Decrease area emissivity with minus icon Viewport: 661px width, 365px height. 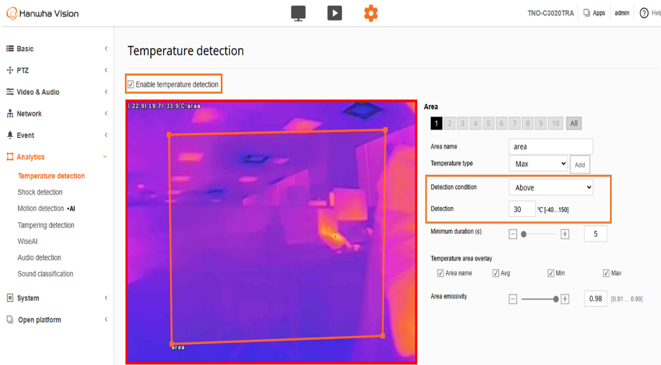tap(513, 299)
